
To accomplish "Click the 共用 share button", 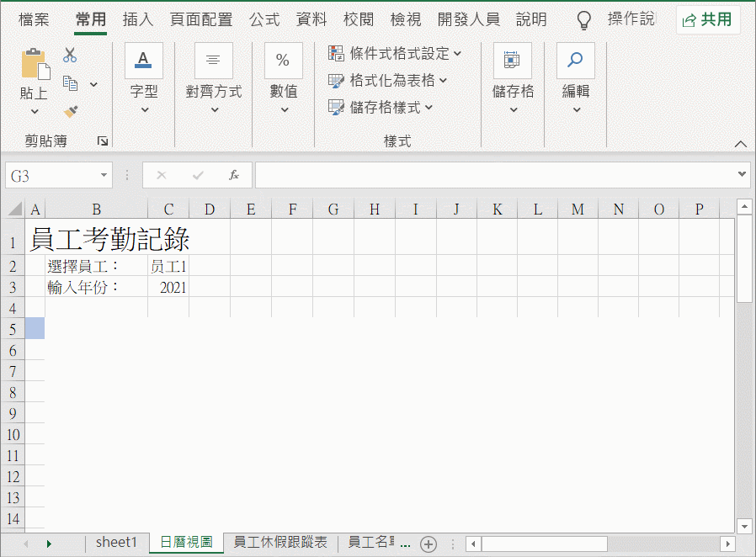I will pos(708,19).
